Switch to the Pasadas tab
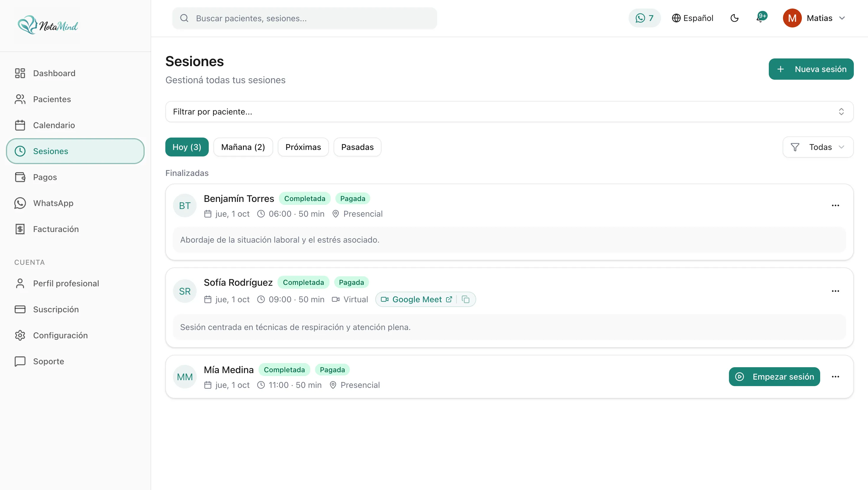The width and height of the screenshot is (868, 490). [x=357, y=147]
